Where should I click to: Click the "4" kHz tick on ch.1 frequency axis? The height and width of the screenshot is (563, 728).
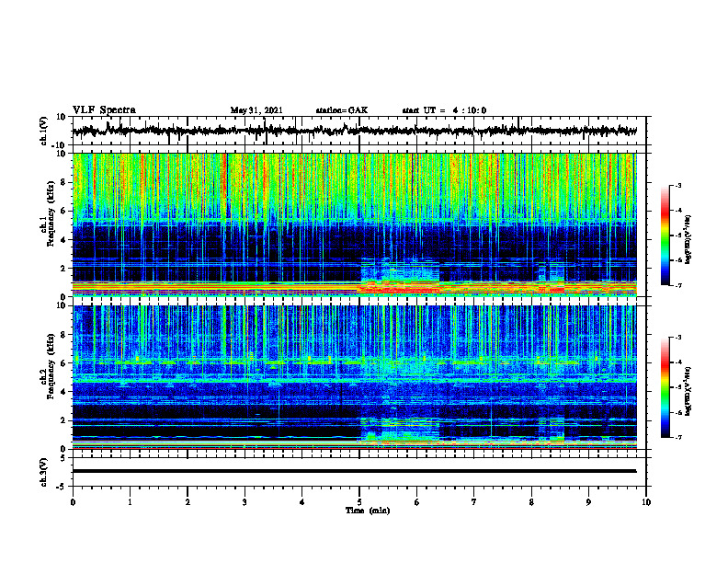(63, 240)
